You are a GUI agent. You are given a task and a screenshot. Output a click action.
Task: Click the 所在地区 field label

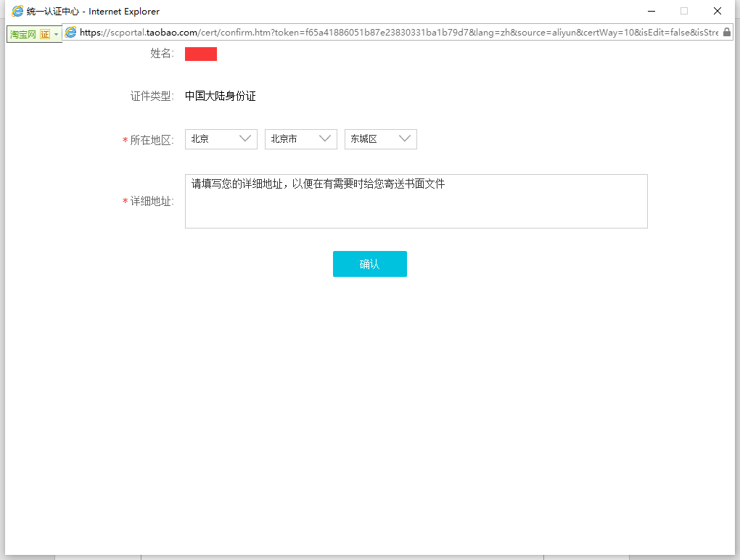(x=152, y=140)
